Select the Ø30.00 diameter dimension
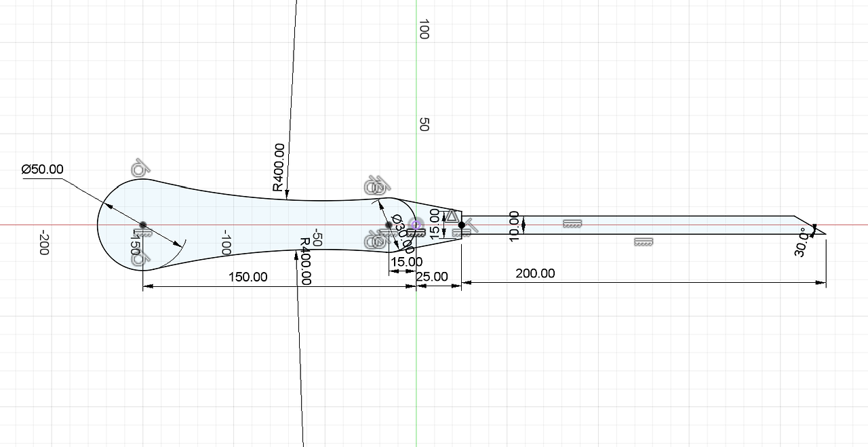This screenshot has height=447, width=868. [402, 234]
